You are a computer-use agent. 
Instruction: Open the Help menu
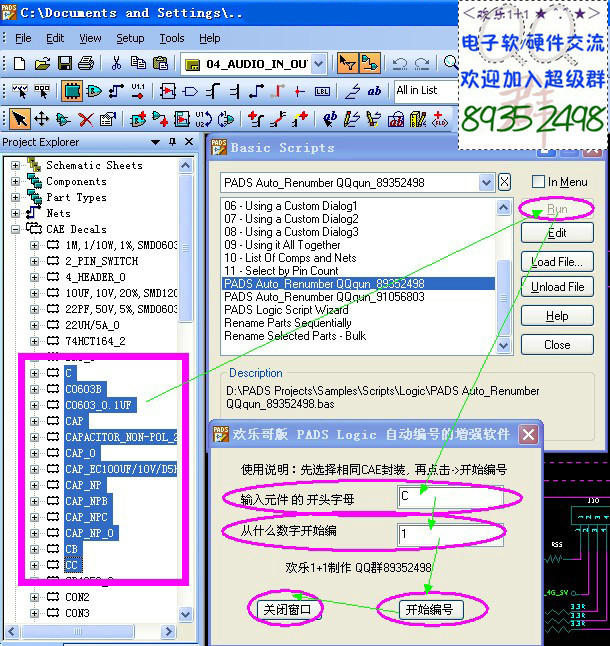[210, 38]
